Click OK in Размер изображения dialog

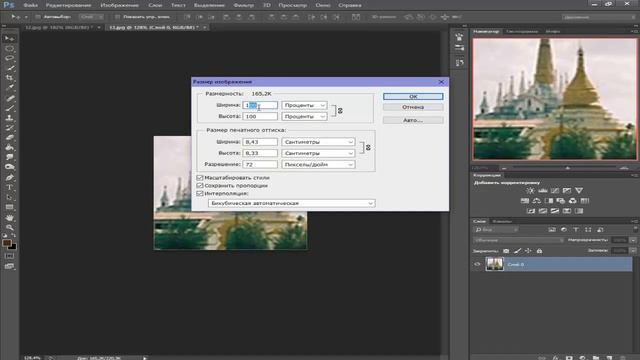(413, 96)
